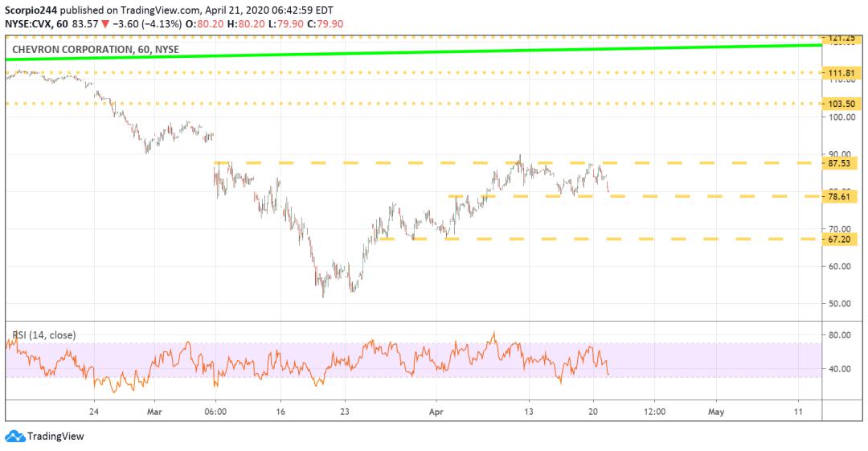Select the 67.20 price level label
The width and height of the screenshot is (868, 451).
(840, 240)
